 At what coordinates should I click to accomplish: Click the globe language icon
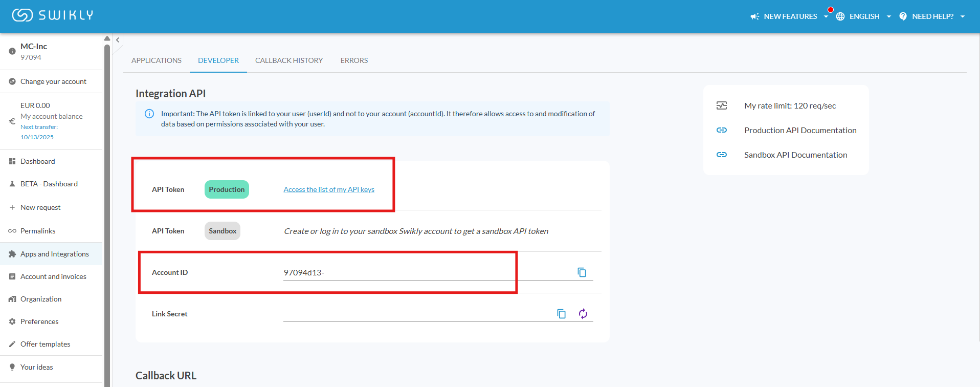pyautogui.click(x=840, y=16)
